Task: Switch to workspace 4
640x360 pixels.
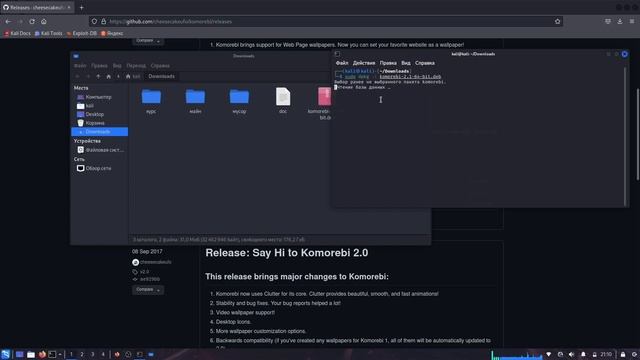Action: coord(103,354)
